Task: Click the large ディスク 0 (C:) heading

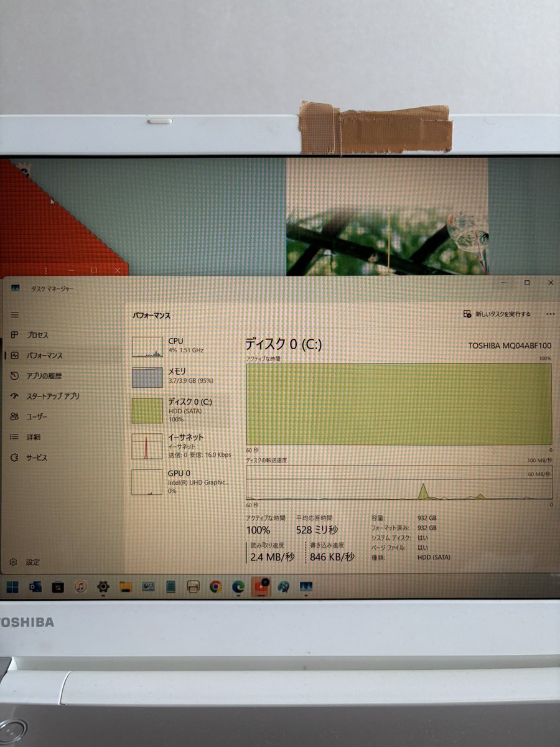Action: click(x=283, y=345)
